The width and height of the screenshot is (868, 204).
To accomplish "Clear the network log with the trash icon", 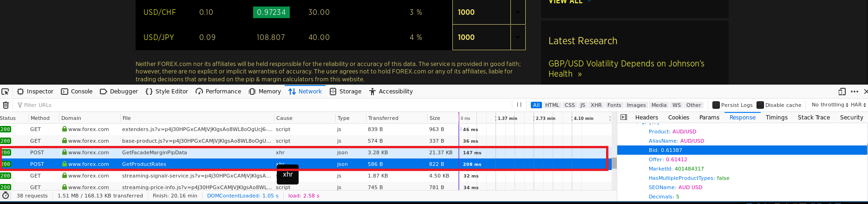I will 6,105.
